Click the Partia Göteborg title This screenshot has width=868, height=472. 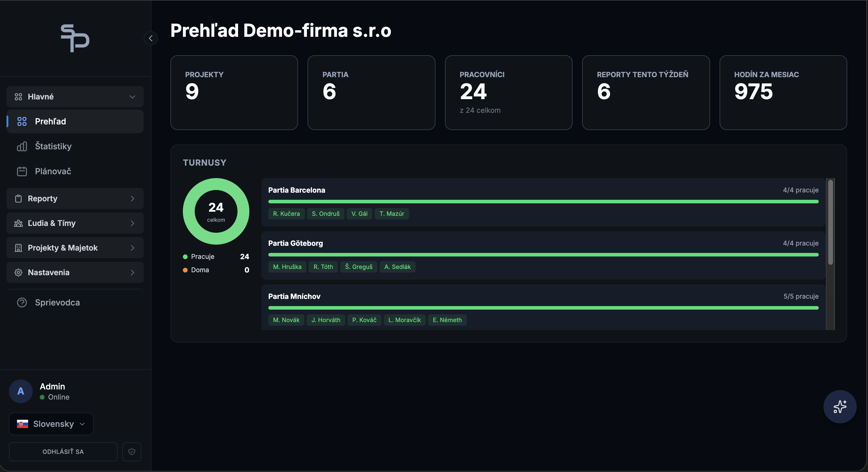click(295, 243)
